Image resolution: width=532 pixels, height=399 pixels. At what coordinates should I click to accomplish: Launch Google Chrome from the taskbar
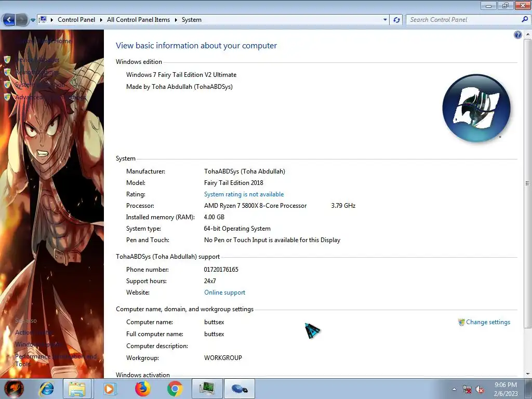click(175, 389)
